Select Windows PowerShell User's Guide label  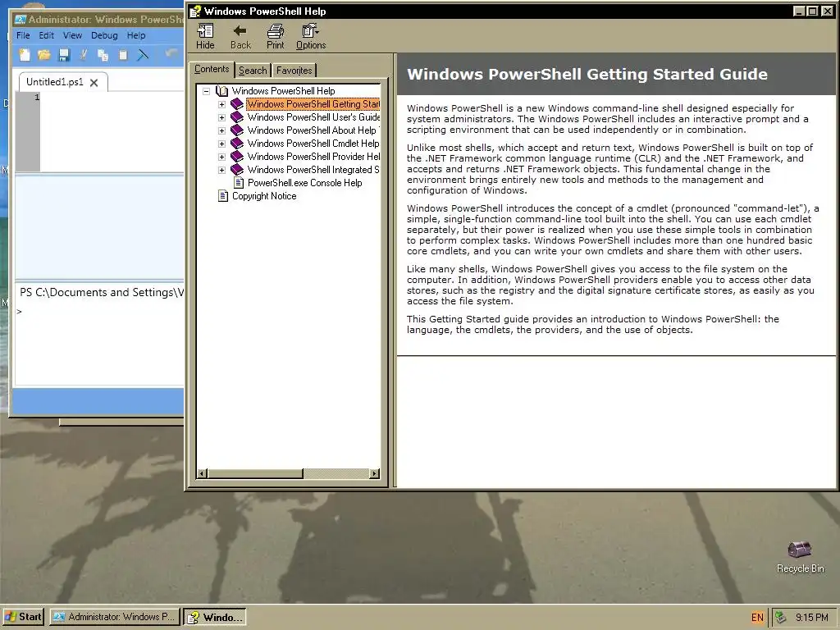click(313, 117)
